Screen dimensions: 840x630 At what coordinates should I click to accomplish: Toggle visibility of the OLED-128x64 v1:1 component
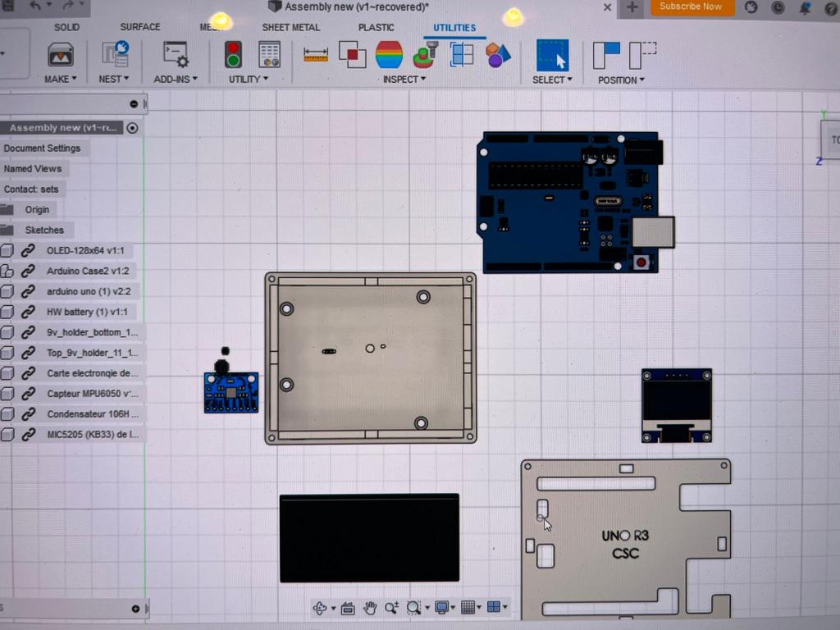click(x=7, y=250)
